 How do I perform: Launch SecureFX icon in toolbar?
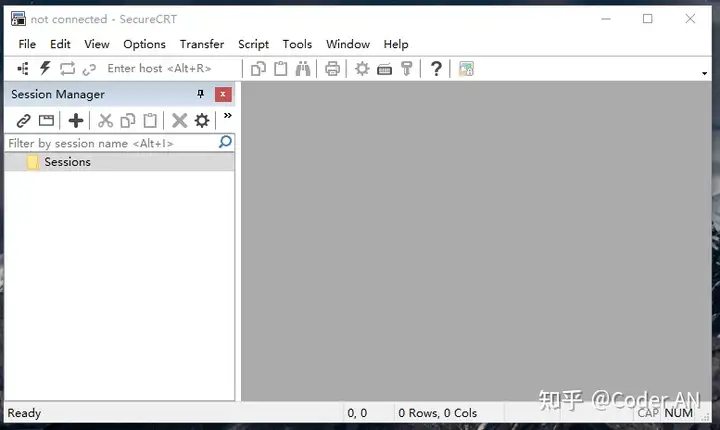(466, 69)
